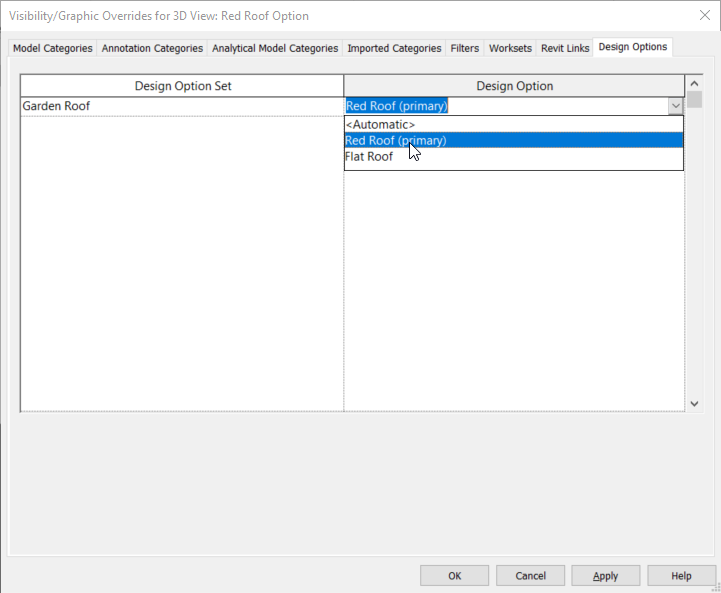
Task: Apply the visibility overrides
Action: pyautogui.click(x=606, y=576)
